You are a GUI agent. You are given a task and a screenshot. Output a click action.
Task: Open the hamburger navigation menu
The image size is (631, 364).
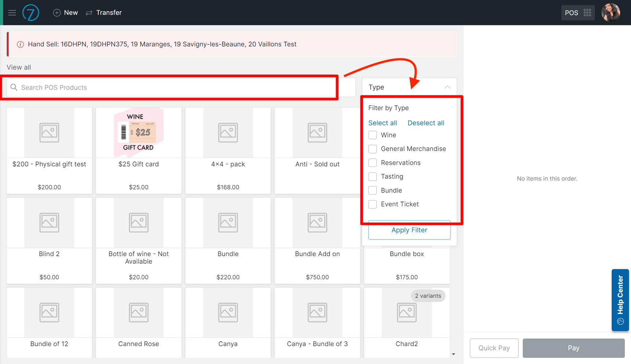12,13
